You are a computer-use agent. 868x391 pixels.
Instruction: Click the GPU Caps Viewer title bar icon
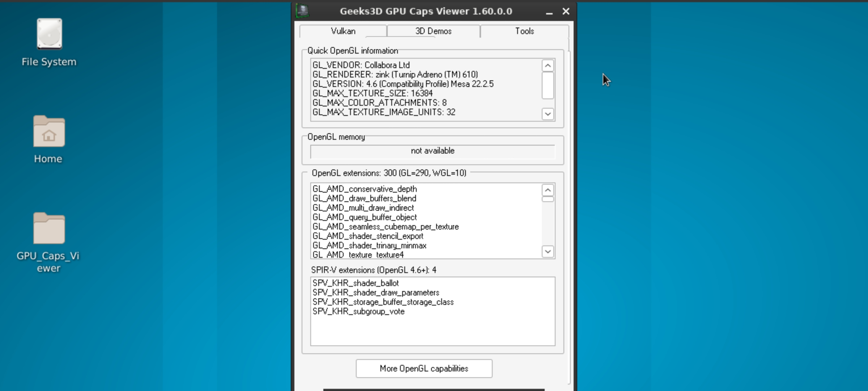(302, 11)
